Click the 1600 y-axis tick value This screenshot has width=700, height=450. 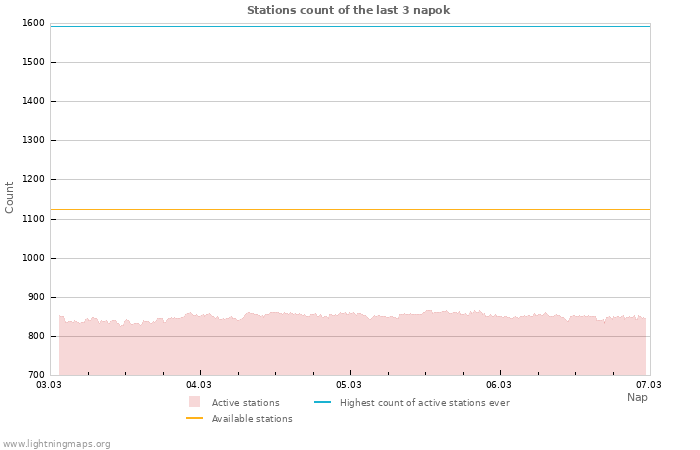(33, 23)
